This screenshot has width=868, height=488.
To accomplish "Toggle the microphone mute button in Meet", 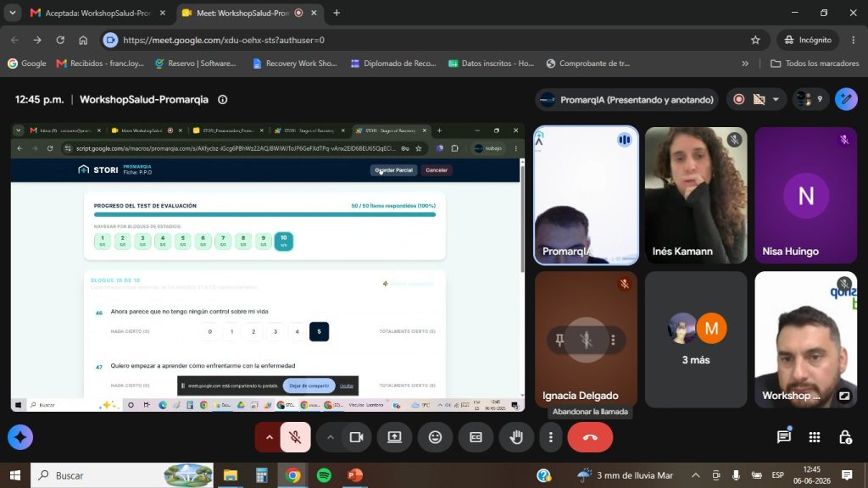I will pos(295,437).
